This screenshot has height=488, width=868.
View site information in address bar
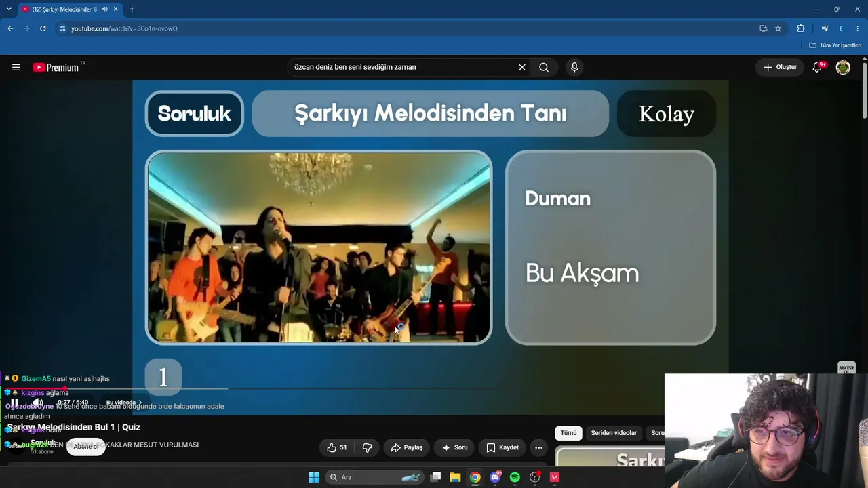click(x=62, y=28)
